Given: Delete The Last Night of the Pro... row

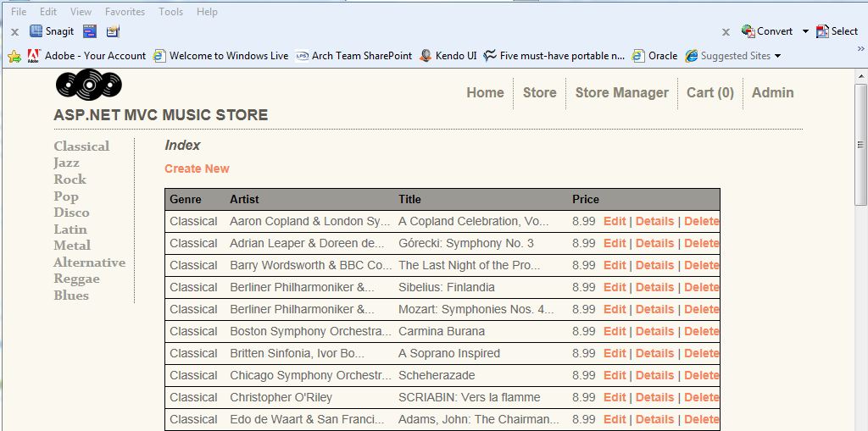Looking at the screenshot, I should [x=701, y=266].
